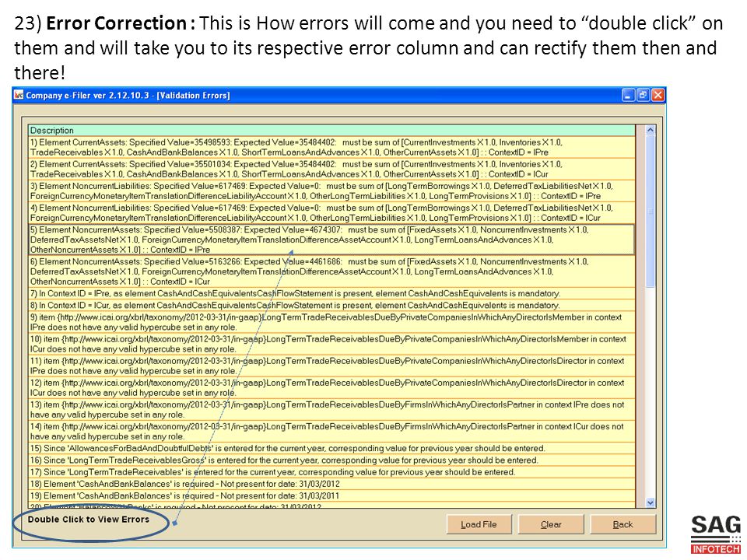The width and height of the screenshot is (747, 560).
Task: Select error 4 NoncurrentLiabilities ContextID ICur
Action: 331,213
